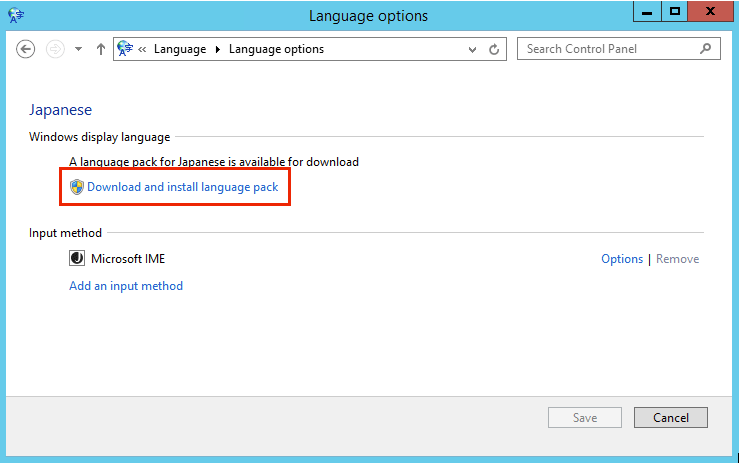Viewport: 740px width, 464px height.
Task: Click the shield icon beside Download link
Action: coord(76,187)
